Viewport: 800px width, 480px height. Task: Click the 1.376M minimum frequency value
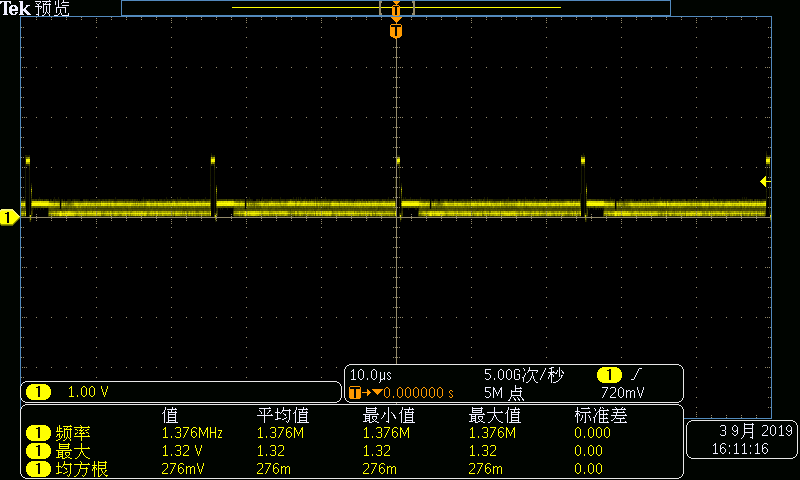(386, 433)
